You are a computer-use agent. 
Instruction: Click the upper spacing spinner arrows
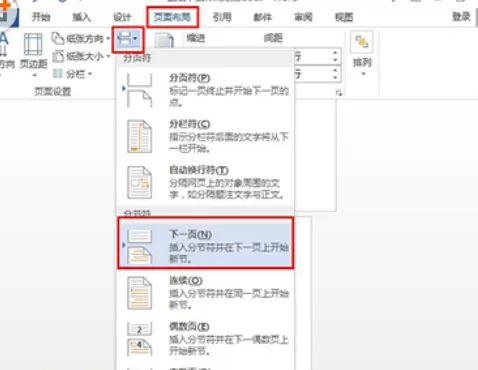[x=335, y=56]
